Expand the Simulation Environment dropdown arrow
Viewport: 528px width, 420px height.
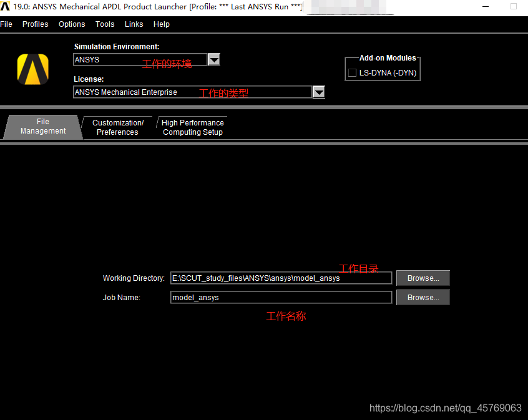point(214,60)
